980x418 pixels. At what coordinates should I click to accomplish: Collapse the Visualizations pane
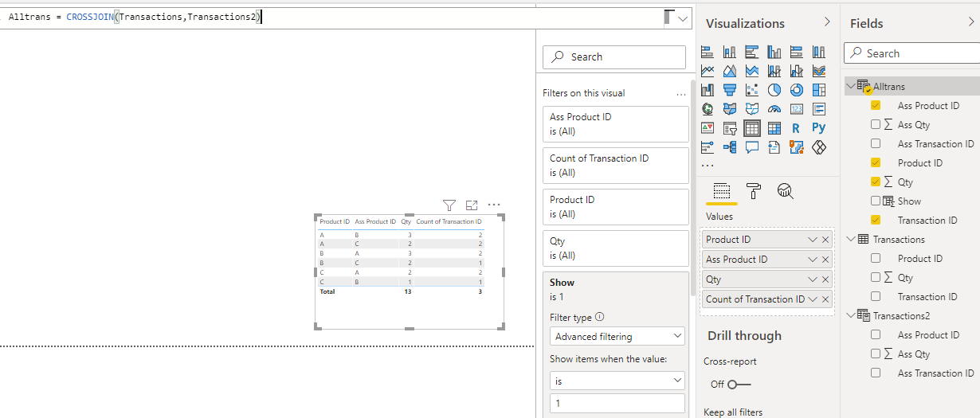click(x=827, y=22)
